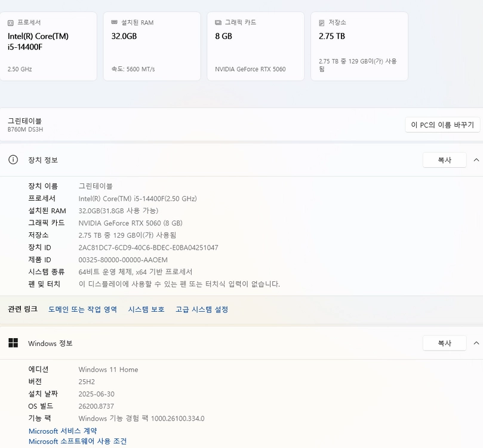
Task: Rename this PC with 이 PC의 이름 바꾸기 button
Action: point(442,125)
